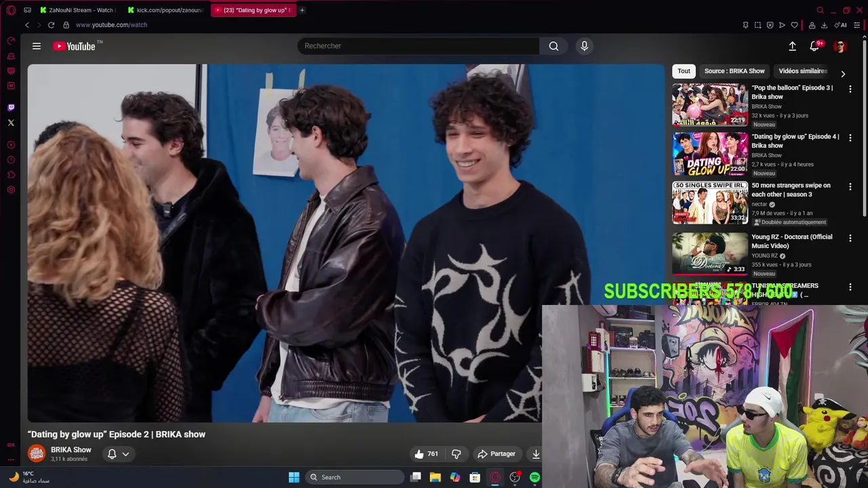Select the Tout filter chip
This screenshot has height=488, width=868.
click(684, 71)
